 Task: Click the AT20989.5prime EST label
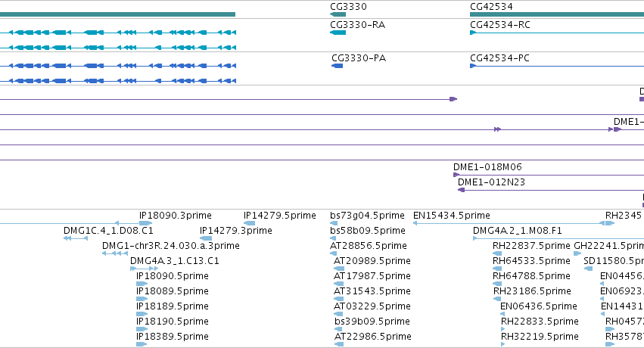[372, 261]
